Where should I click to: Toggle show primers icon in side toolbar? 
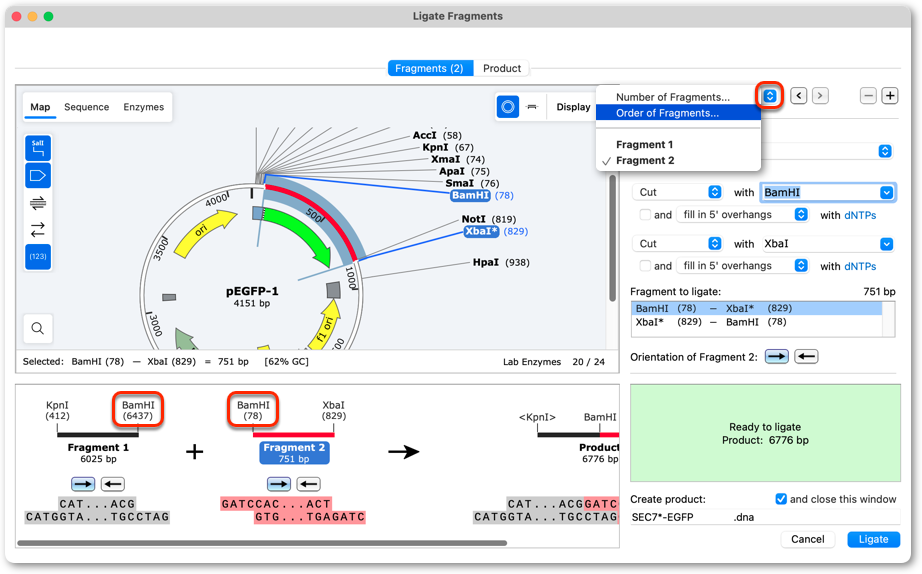(38, 203)
